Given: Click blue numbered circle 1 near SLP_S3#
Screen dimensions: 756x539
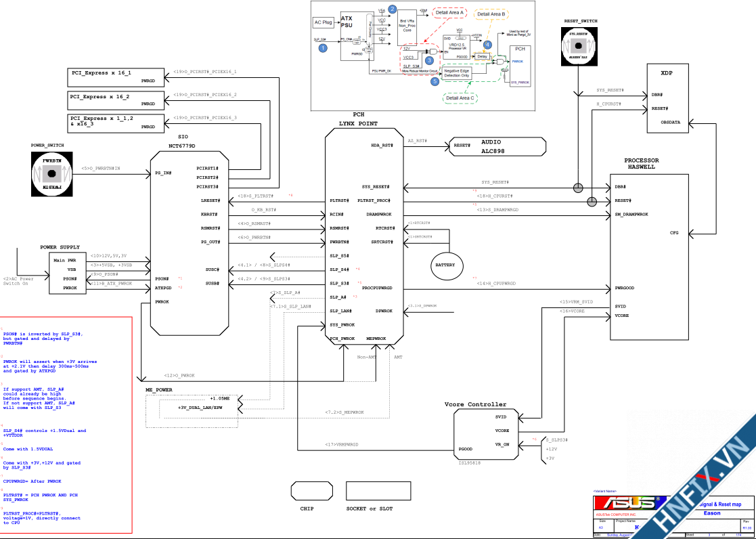Looking at the screenshot, I should (323, 48).
